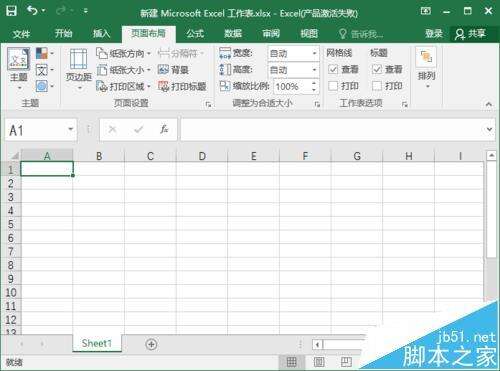This screenshot has height=371, width=500.
Task: Switch to the View (视图) tab
Action: 309,33
